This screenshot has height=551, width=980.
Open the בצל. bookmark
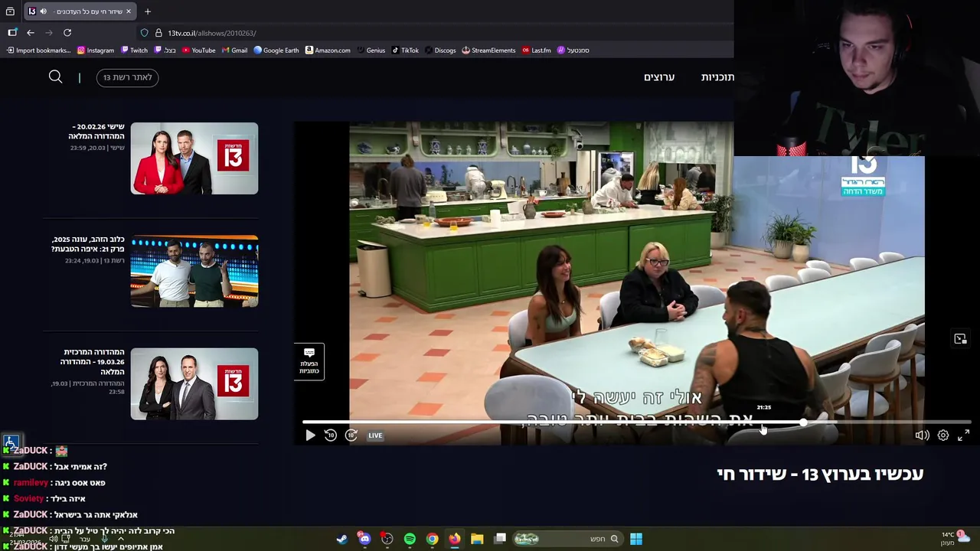165,51
